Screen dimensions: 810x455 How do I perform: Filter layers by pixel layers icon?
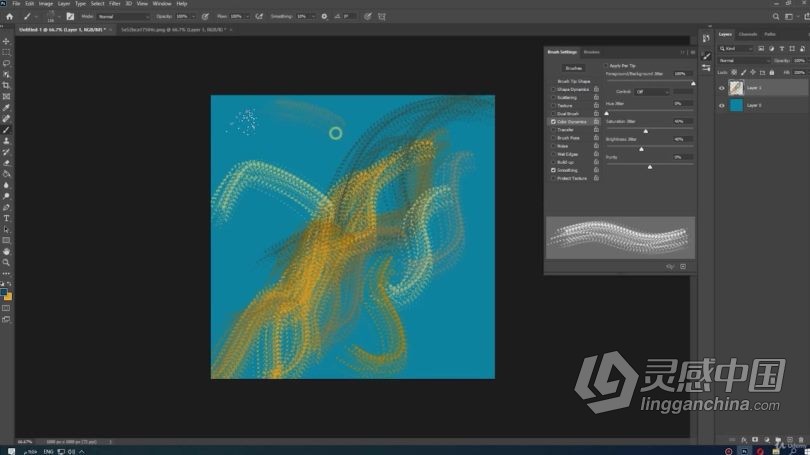761,49
